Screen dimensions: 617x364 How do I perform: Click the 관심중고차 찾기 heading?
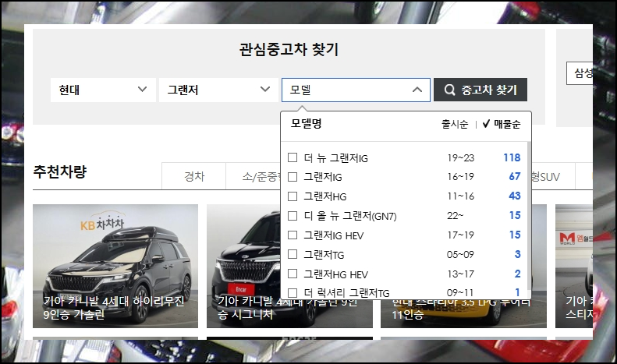(289, 50)
